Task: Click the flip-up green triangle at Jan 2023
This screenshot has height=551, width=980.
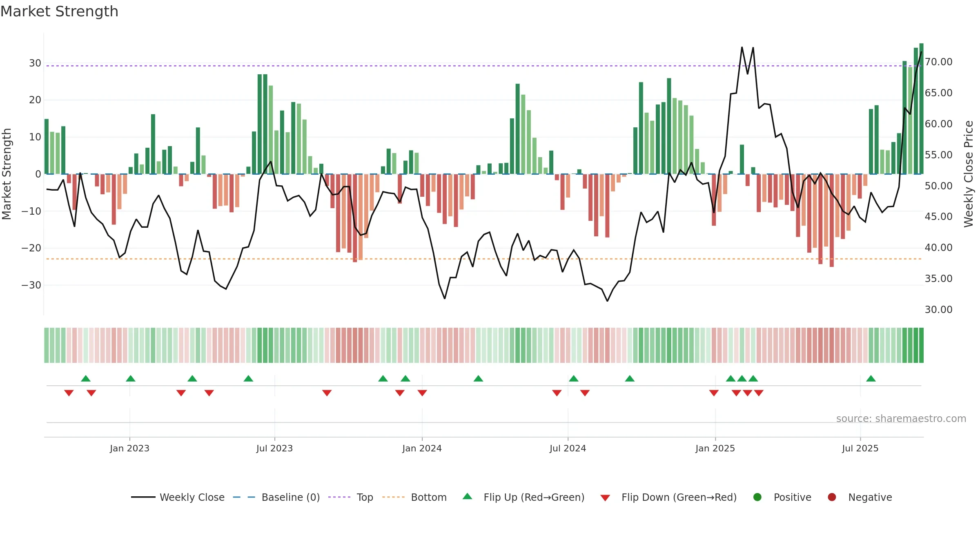Action: (131, 378)
